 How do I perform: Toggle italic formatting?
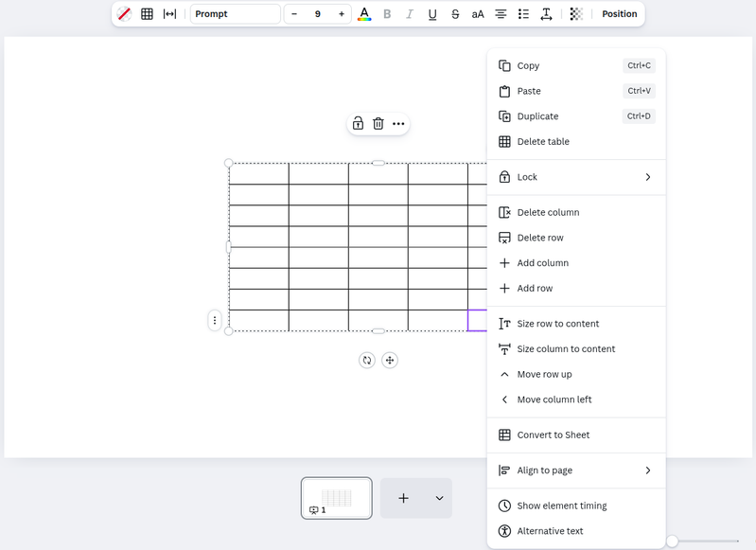coord(410,14)
